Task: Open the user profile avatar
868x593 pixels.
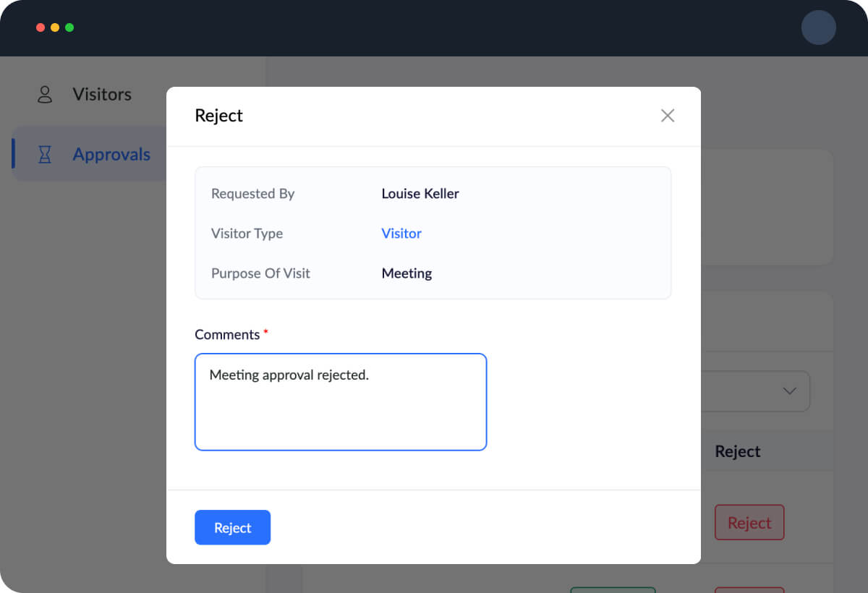Action: click(818, 28)
